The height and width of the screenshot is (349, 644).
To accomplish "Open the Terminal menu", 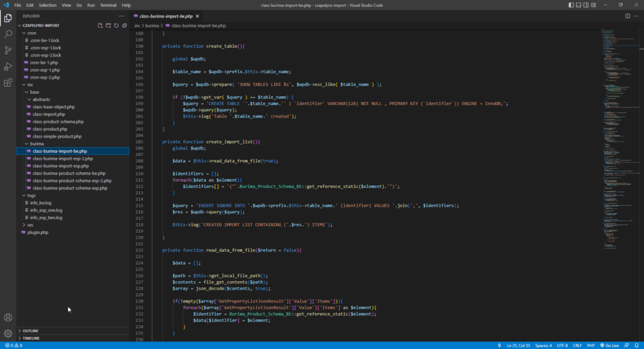I will [108, 5].
